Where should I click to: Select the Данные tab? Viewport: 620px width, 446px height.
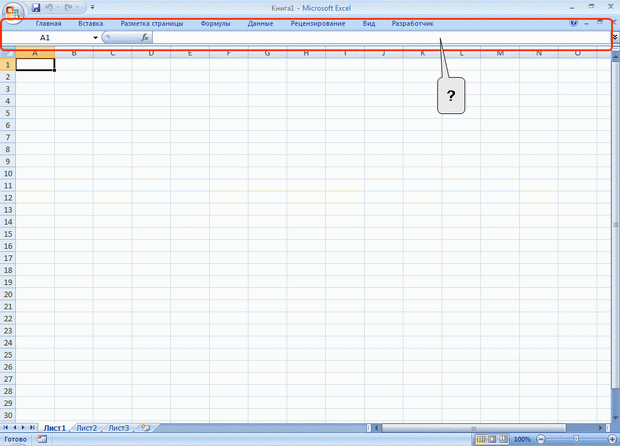point(260,24)
